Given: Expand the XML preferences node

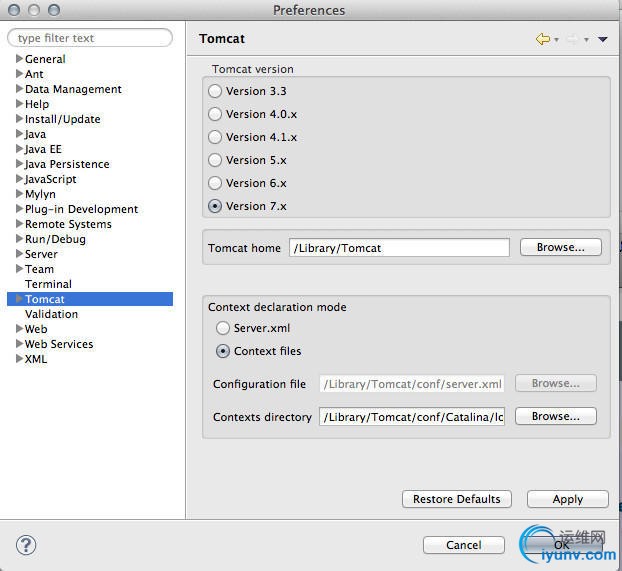Looking at the screenshot, I should tap(19, 359).
